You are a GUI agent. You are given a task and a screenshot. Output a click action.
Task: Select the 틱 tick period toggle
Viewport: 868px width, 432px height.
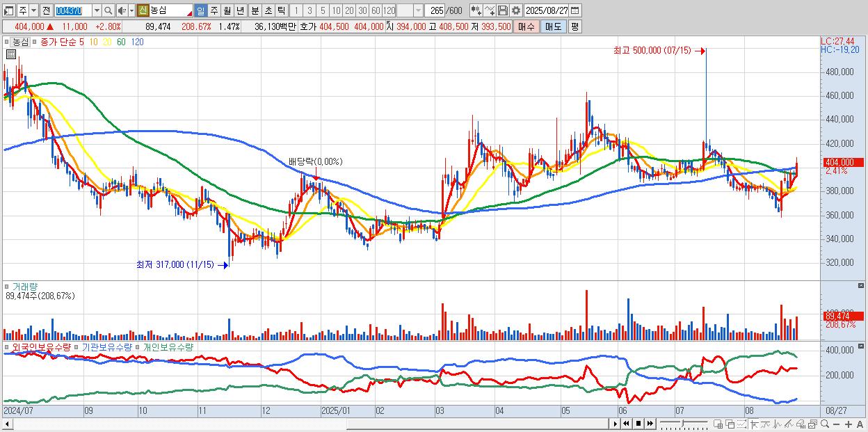(x=280, y=10)
